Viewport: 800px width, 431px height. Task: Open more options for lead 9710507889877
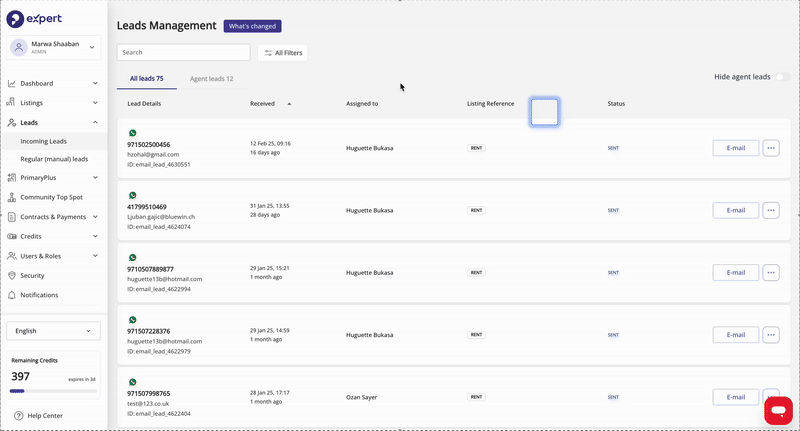click(x=771, y=272)
